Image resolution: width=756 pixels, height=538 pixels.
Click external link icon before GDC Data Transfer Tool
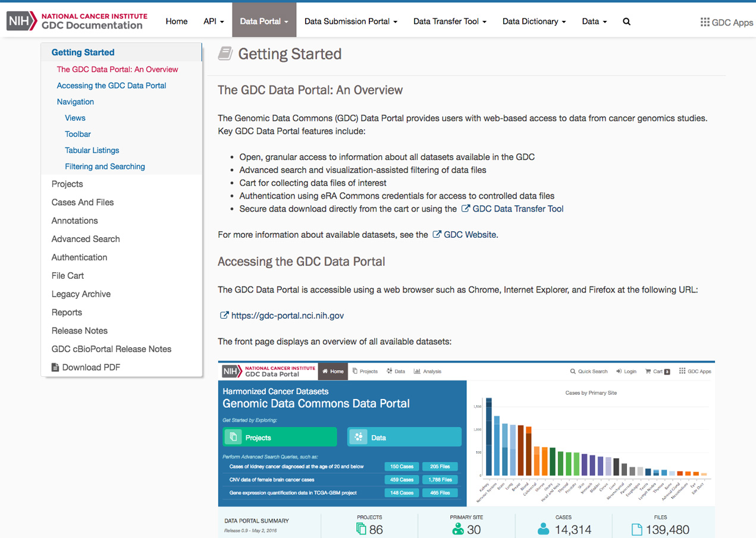click(x=466, y=209)
